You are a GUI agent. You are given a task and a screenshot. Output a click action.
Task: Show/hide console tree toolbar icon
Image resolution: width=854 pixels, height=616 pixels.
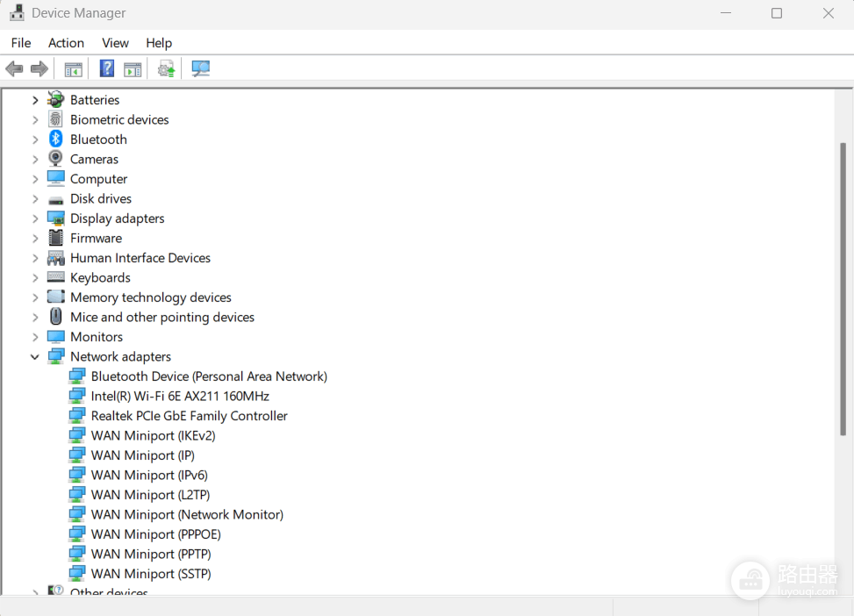pos(73,69)
